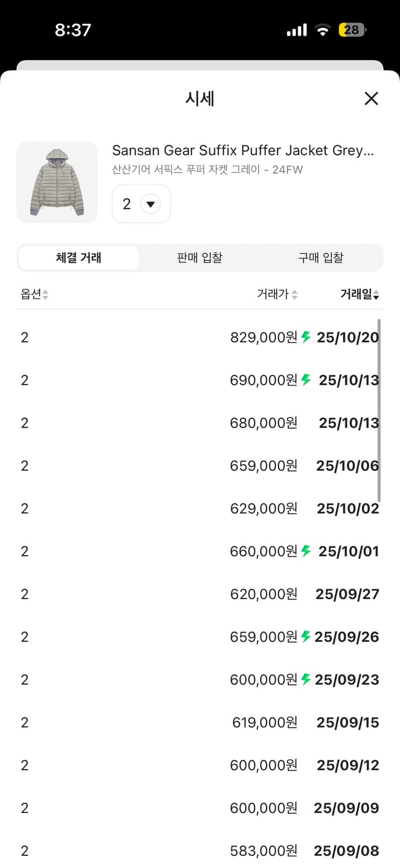400x868 pixels.
Task: Close the 시세 price sheet
Action: click(x=371, y=98)
